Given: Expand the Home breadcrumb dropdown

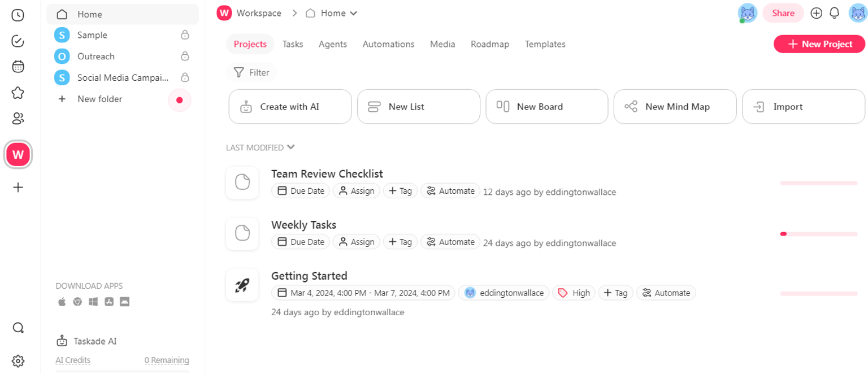Looking at the screenshot, I should 353,13.
